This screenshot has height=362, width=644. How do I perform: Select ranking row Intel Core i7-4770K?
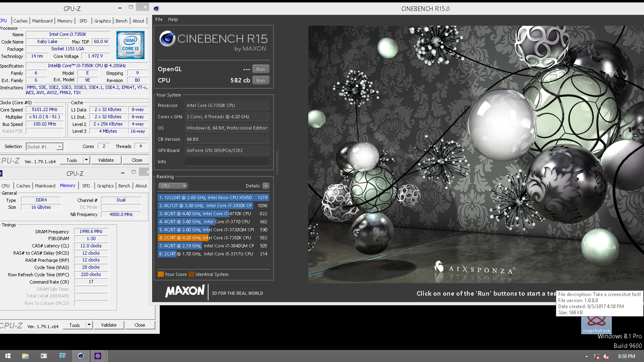[x=213, y=214]
